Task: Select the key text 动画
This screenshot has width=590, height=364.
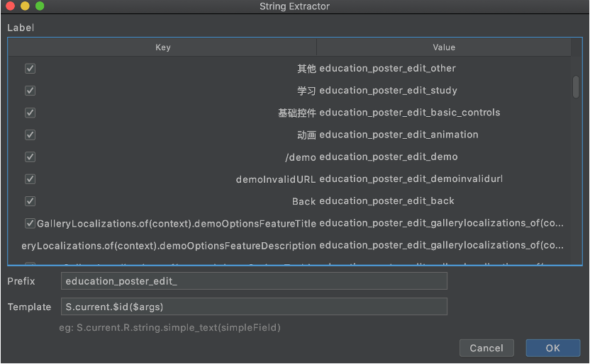Action: 306,135
